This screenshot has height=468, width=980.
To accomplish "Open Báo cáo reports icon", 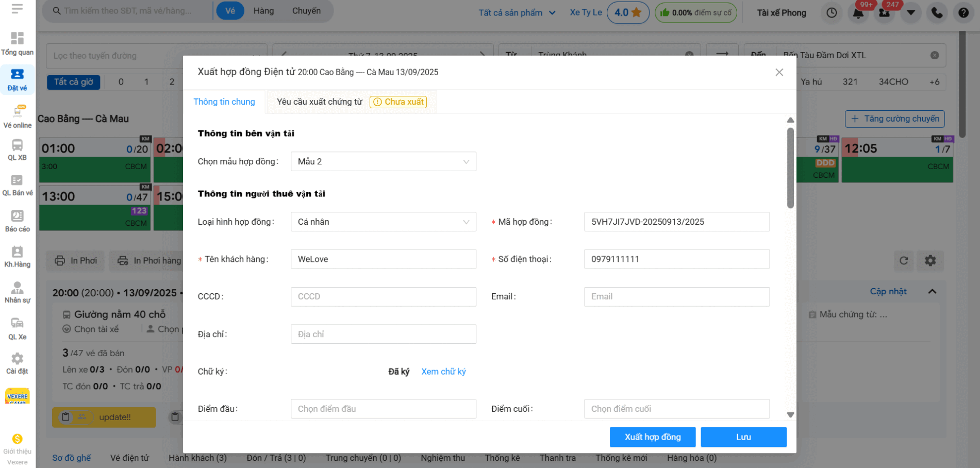I will pyautogui.click(x=17, y=216).
